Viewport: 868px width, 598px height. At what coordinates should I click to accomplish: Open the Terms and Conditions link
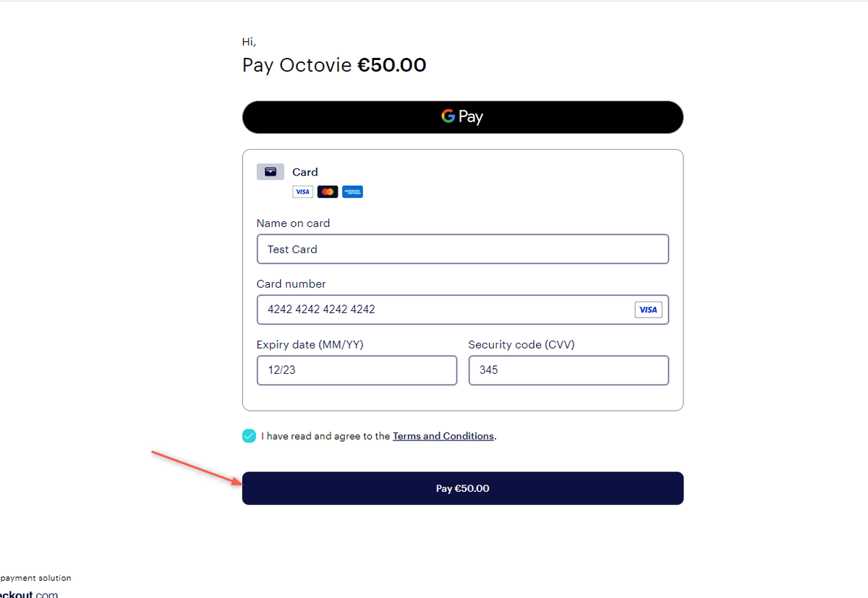point(443,436)
